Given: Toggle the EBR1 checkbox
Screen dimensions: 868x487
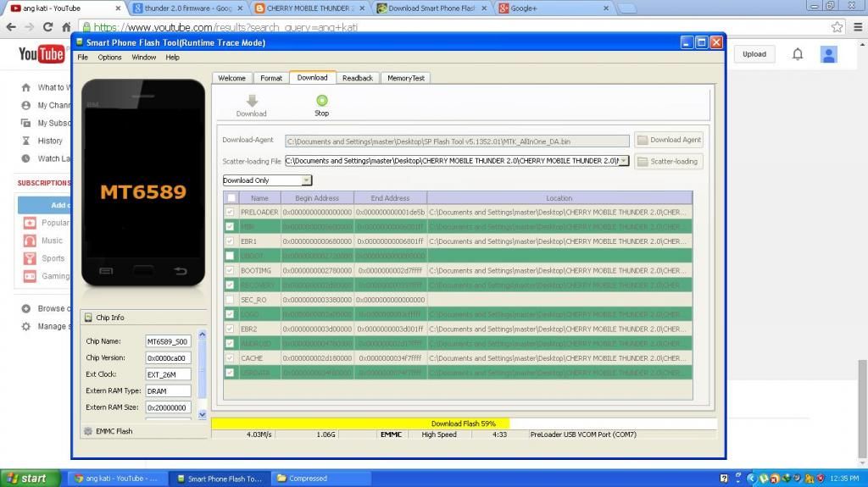Looking at the screenshot, I should [230, 241].
